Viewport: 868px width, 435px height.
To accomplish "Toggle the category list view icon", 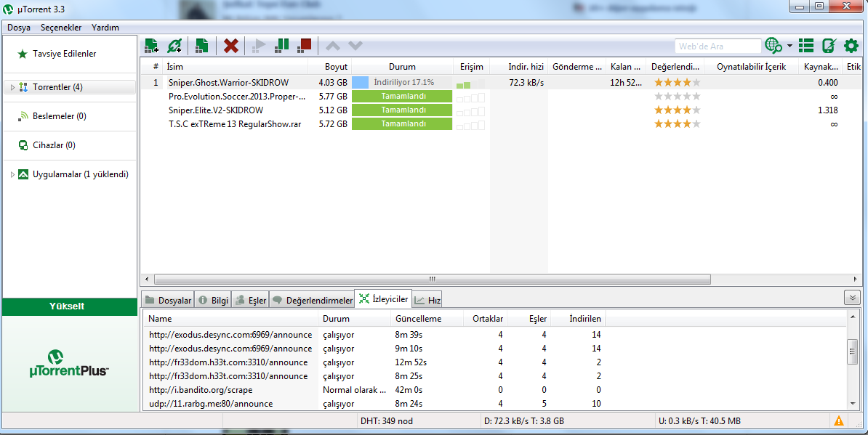I will point(805,46).
